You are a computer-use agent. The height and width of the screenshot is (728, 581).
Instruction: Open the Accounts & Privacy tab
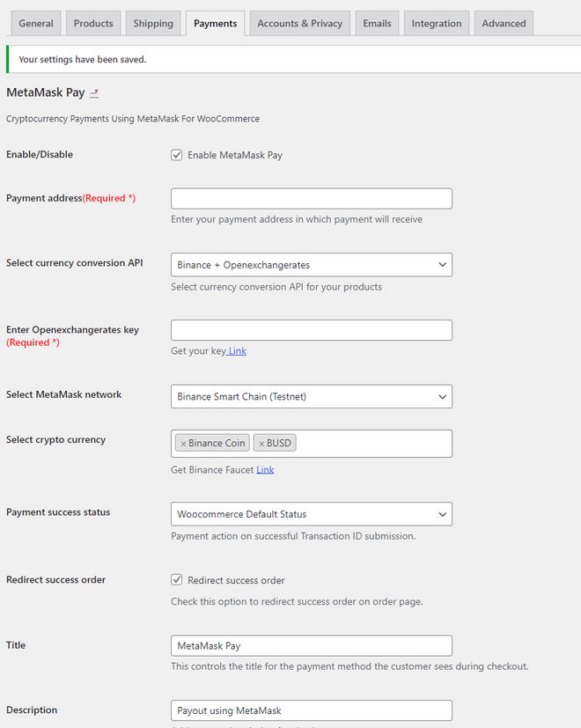click(x=299, y=23)
